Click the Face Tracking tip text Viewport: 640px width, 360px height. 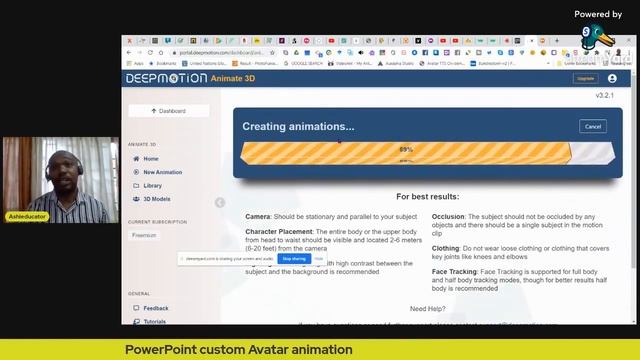(520, 280)
